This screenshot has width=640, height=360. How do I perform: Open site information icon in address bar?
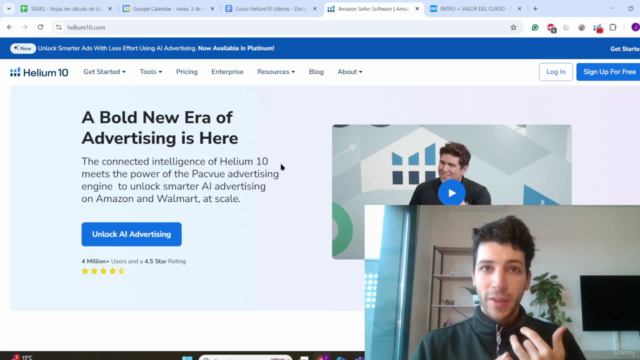pos(59,27)
